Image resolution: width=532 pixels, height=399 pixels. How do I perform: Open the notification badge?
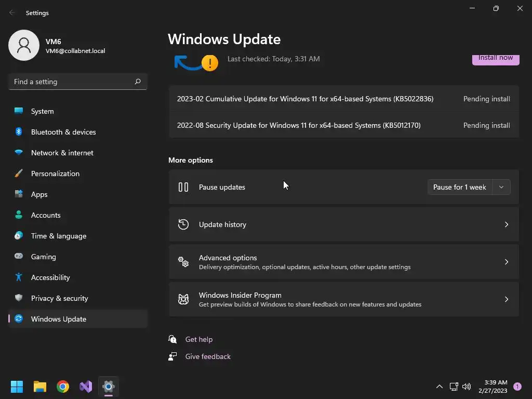(x=517, y=387)
